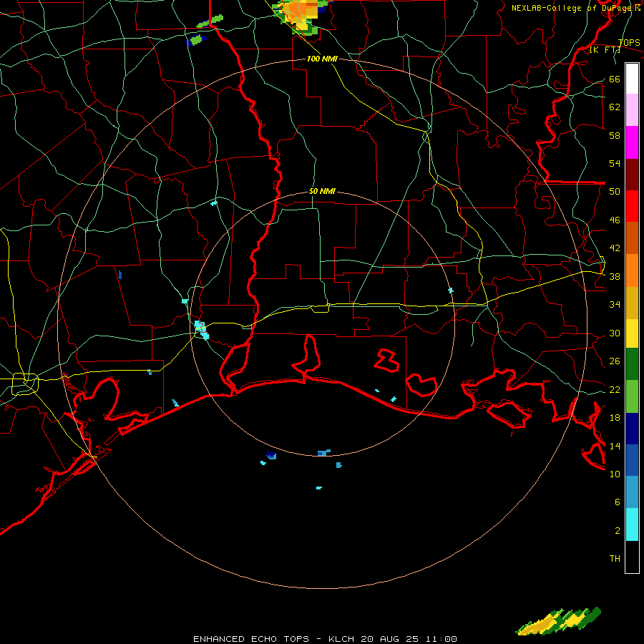Click the magenta legend swatch
This screenshot has width=644, height=644.
click(x=632, y=142)
